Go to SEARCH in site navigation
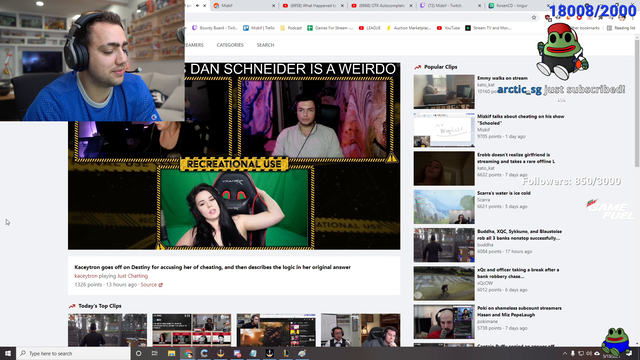 coord(265,45)
